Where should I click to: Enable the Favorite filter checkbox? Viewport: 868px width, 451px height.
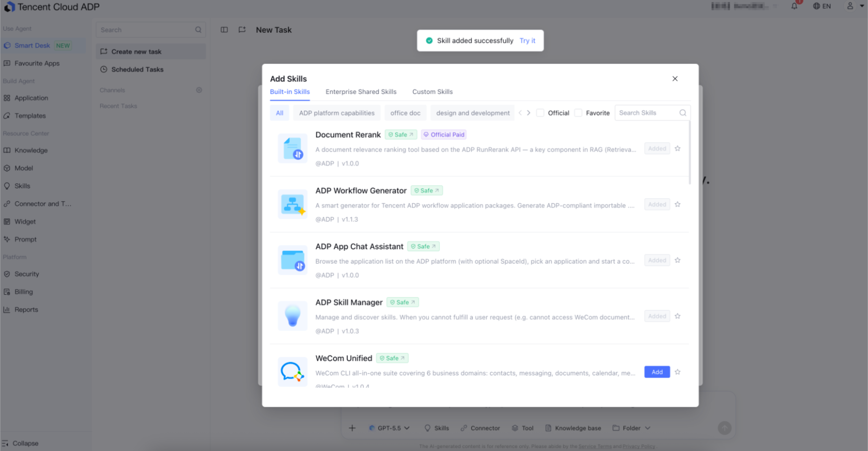pos(578,113)
